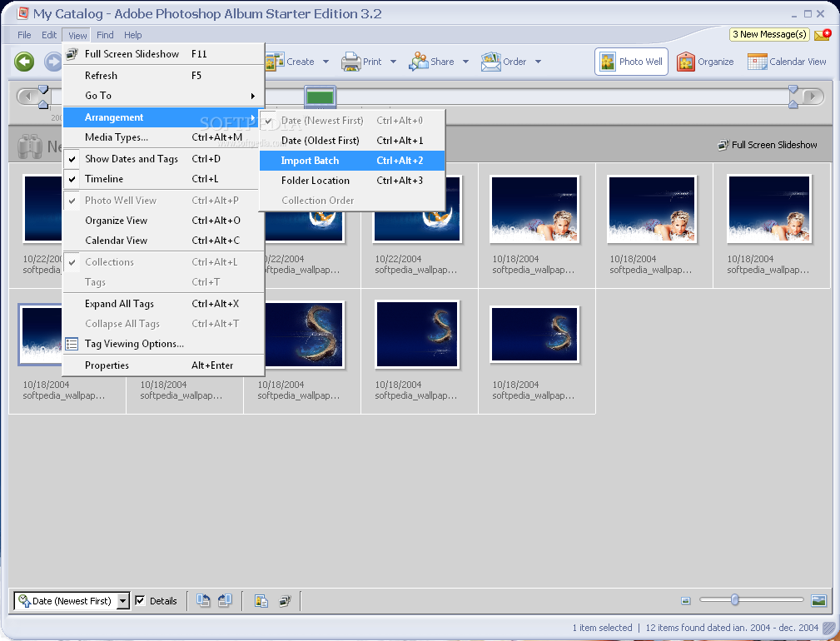Click the right timeline range marker

click(x=793, y=97)
